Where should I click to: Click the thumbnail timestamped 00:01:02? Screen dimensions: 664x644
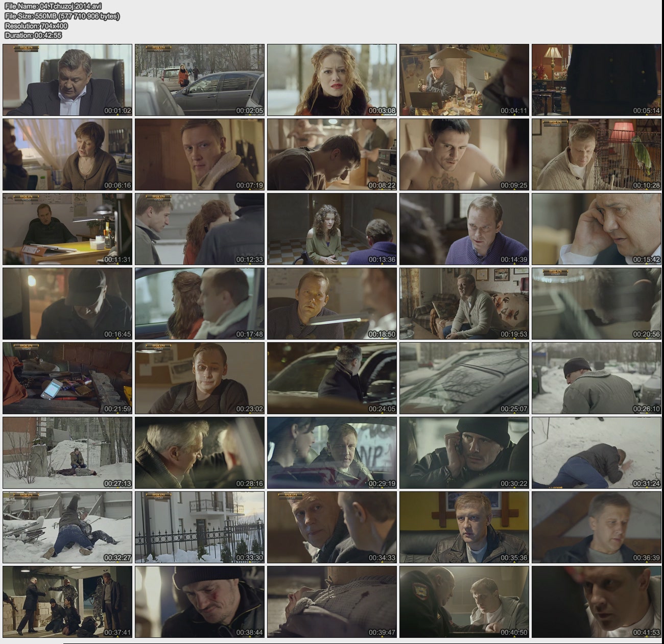coord(67,80)
